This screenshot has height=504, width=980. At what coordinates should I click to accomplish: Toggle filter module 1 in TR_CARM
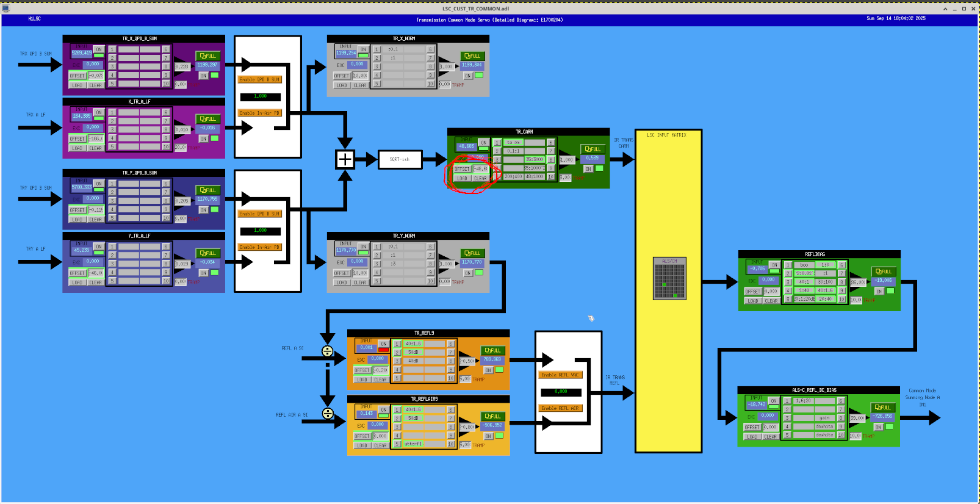[497, 143]
